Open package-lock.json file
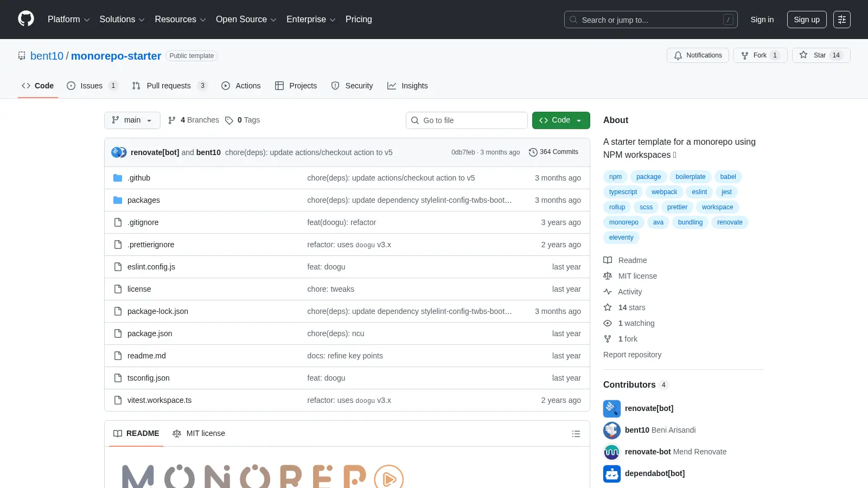 (158, 311)
